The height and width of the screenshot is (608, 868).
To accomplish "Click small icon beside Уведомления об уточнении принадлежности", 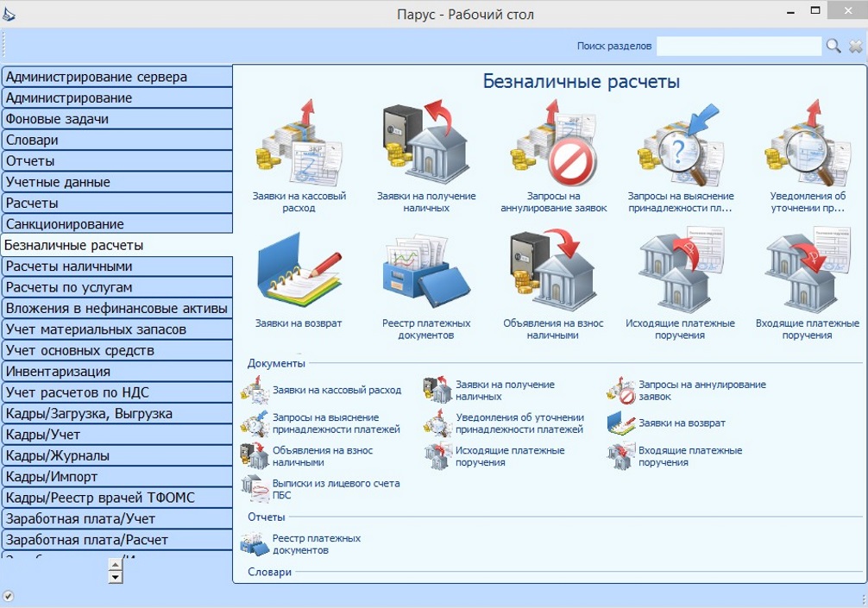I will (x=437, y=423).
